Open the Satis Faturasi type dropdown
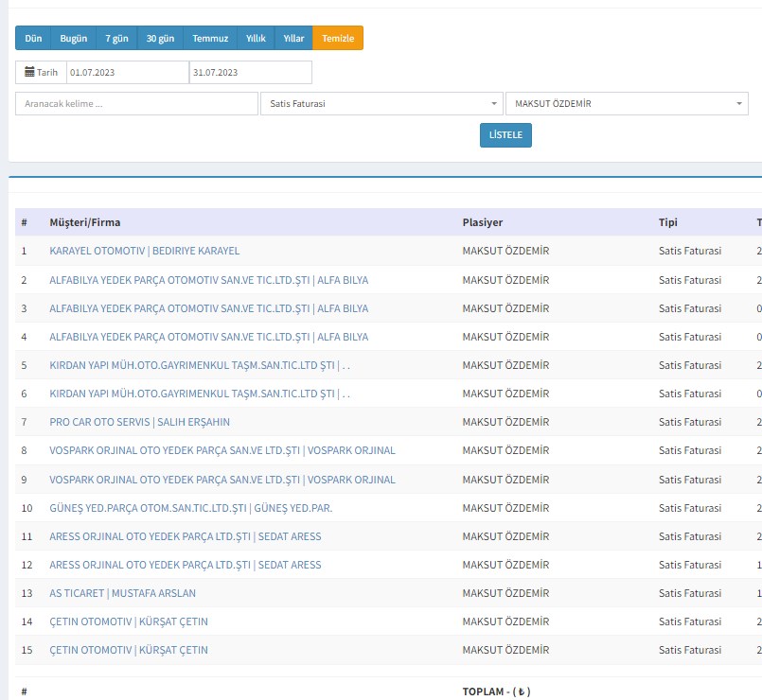The height and width of the screenshot is (700, 762). point(381,104)
